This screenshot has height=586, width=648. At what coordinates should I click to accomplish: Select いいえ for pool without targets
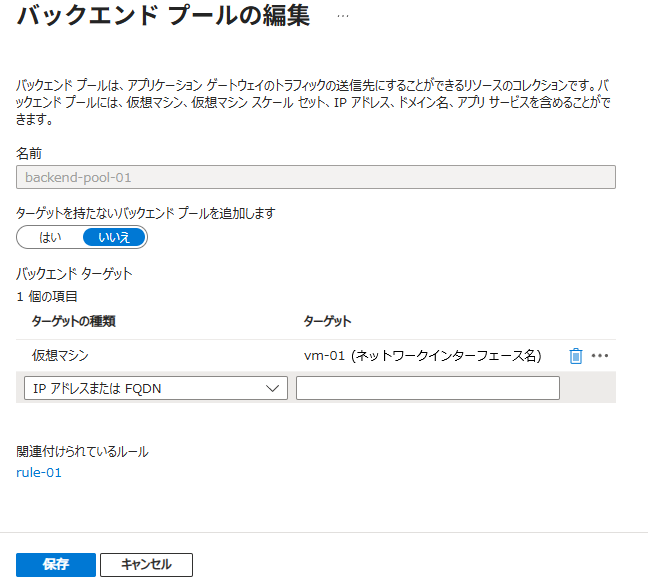pos(114,237)
